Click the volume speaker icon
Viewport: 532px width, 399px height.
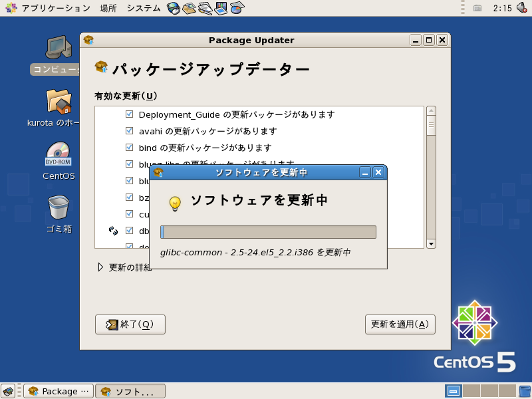[x=522, y=7]
